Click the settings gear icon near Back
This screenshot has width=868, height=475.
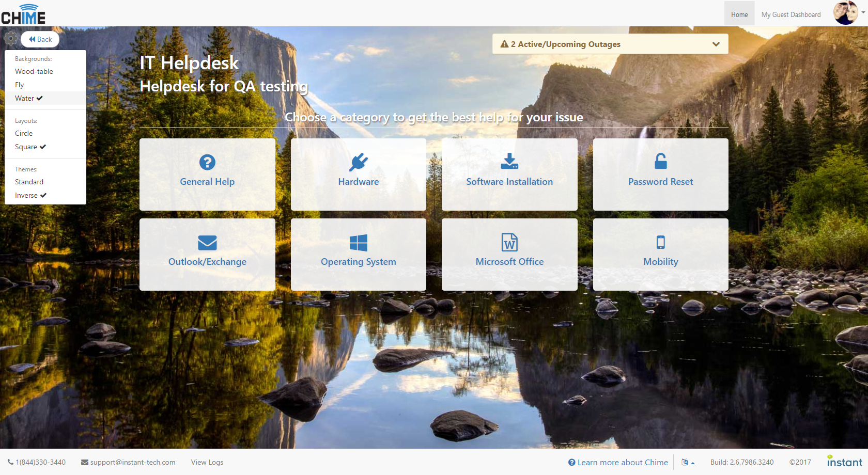[10, 39]
